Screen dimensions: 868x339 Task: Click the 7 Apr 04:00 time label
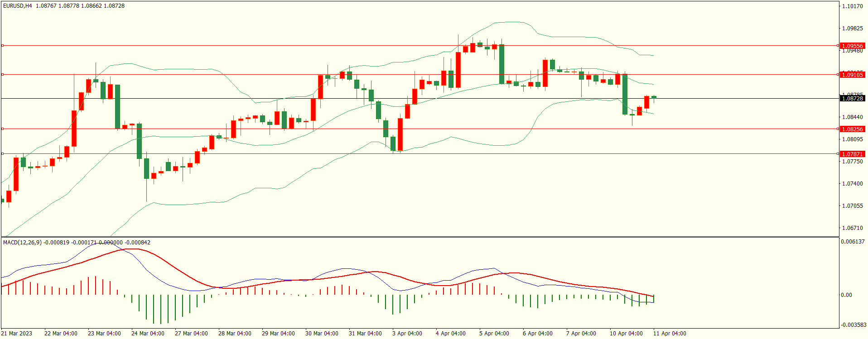coord(581,334)
